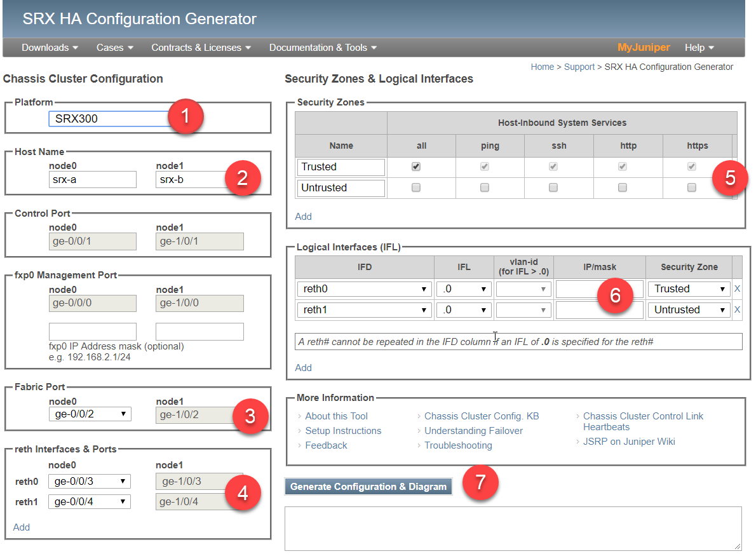This screenshot has width=756, height=556.
Task: Open the Help menu
Action: coord(699,48)
